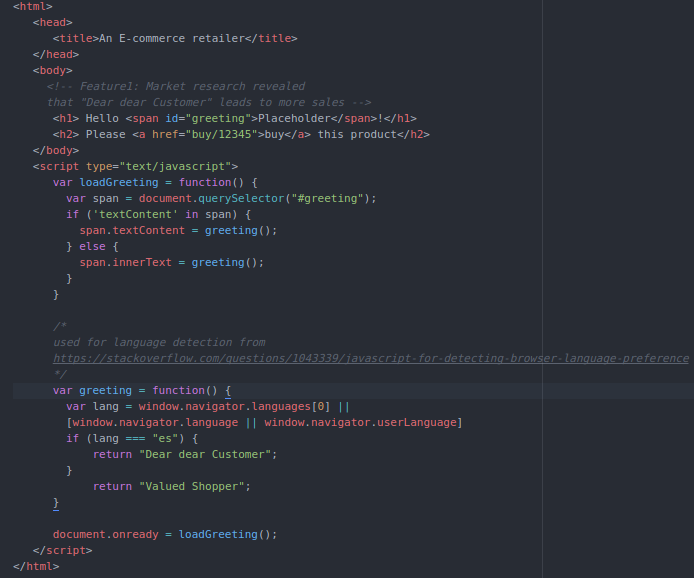Click the string "Dear dear Customer" in return statement

pos(205,455)
